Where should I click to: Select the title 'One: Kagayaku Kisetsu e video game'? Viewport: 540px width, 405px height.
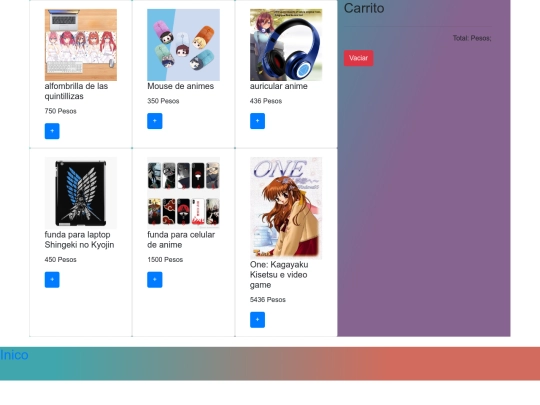click(x=279, y=275)
